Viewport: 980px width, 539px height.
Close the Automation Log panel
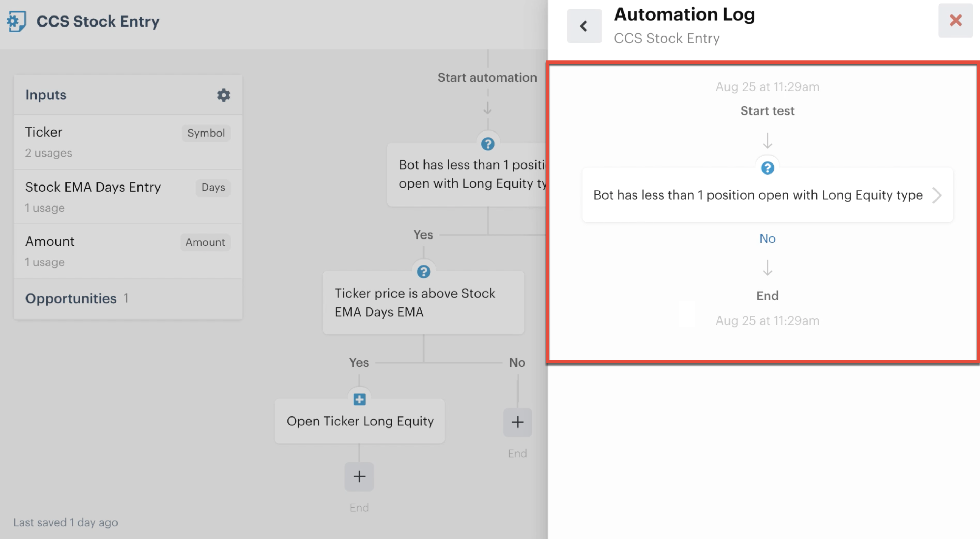click(955, 21)
